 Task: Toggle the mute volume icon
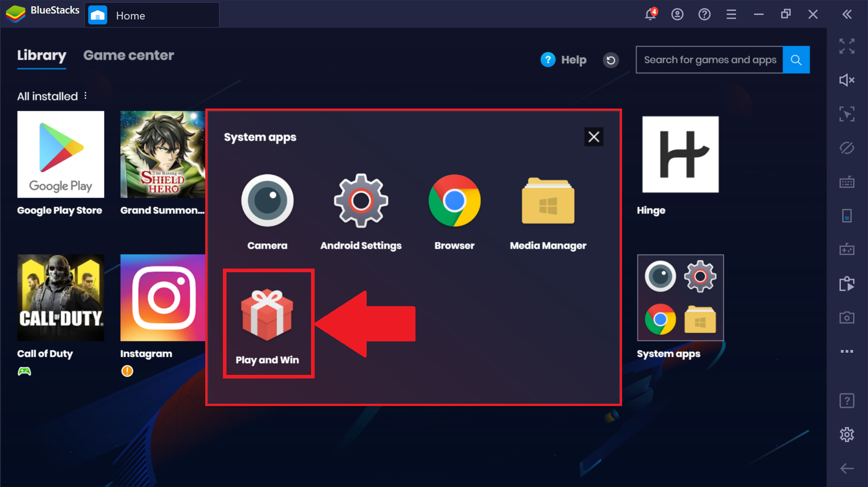(847, 80)
